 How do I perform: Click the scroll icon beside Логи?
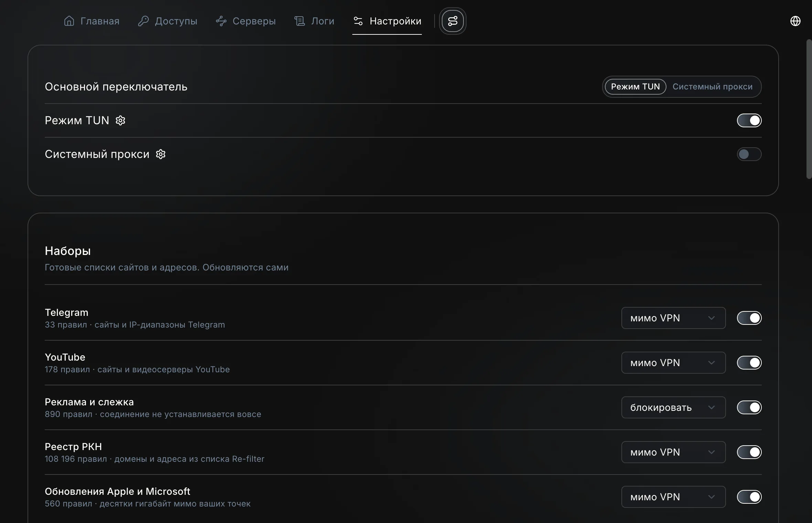tap(300, 21)
